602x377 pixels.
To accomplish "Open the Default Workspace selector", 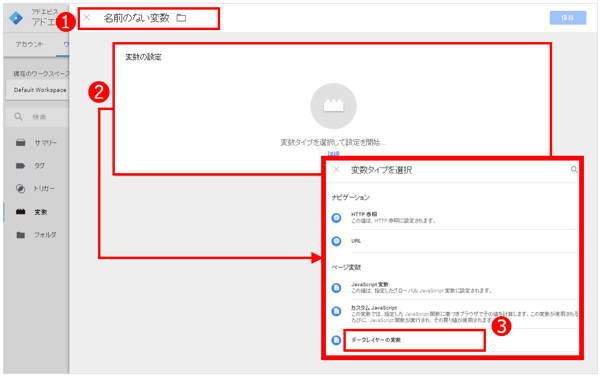I will click(38, 90).
